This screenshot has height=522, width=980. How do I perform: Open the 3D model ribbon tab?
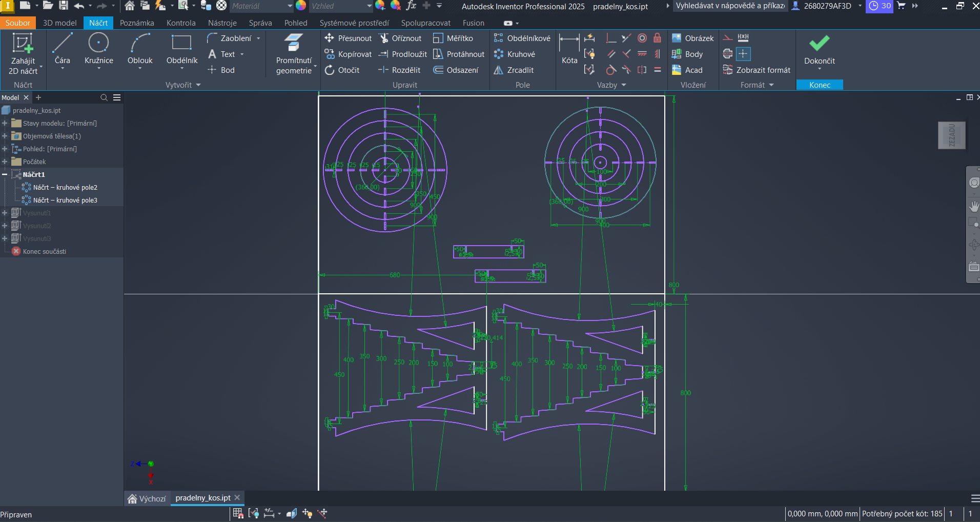(x=59, y=23)
